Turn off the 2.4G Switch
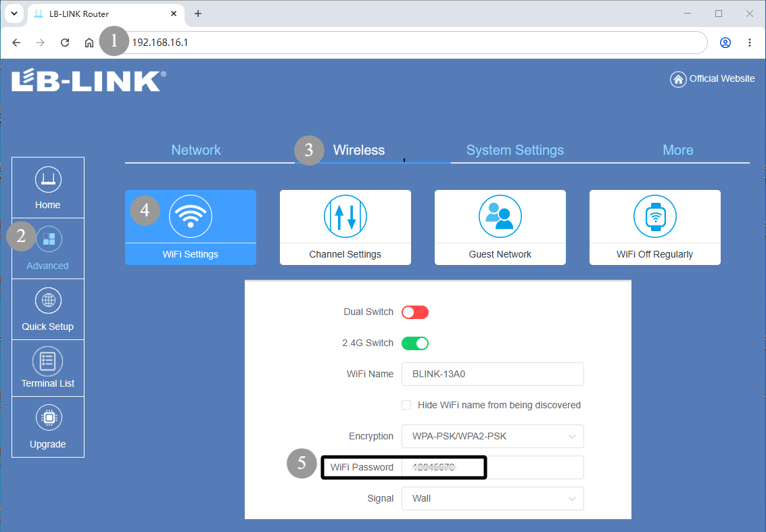Viewport: 766px width, 532px height. coord(415,343)
